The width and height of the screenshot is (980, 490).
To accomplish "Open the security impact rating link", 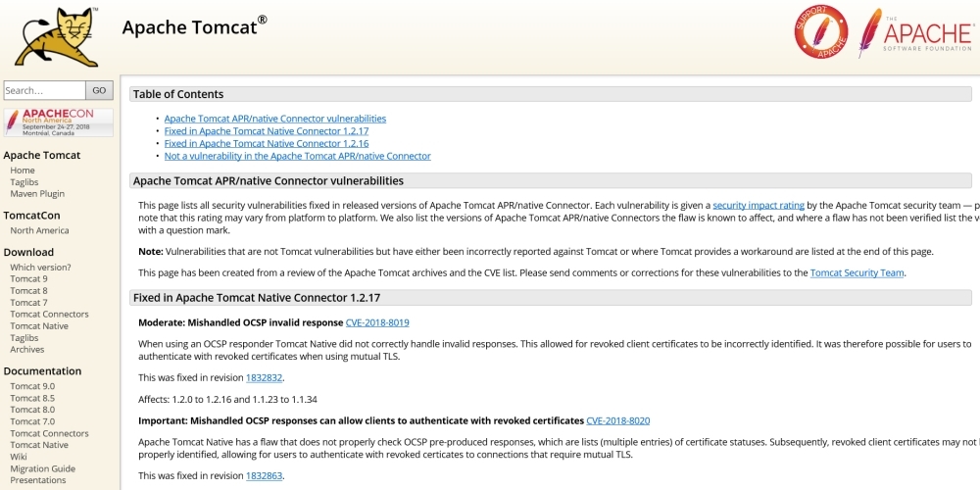I will [759, 205].
